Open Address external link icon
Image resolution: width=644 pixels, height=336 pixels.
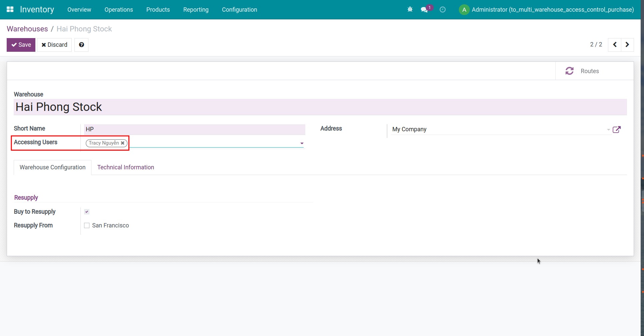click(x=617, y=130)
